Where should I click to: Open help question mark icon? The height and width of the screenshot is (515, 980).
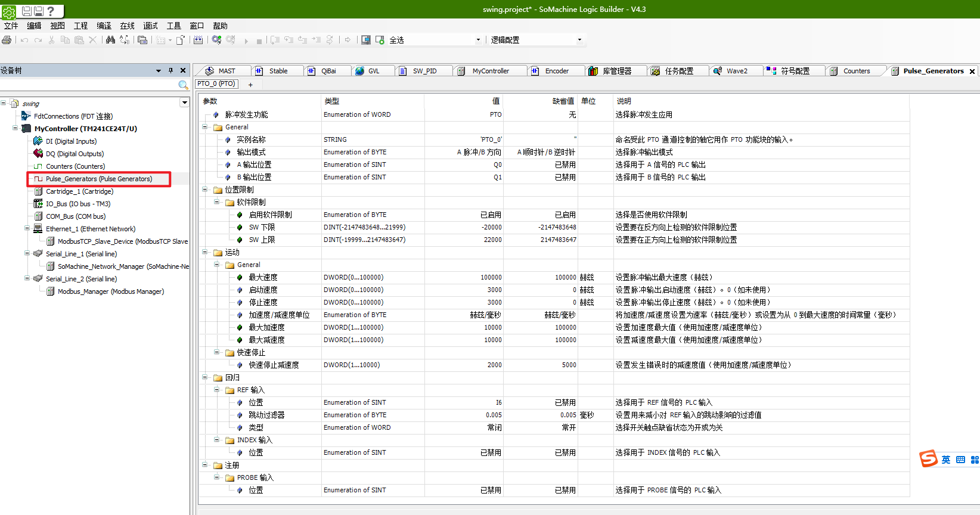pos(51,11)
